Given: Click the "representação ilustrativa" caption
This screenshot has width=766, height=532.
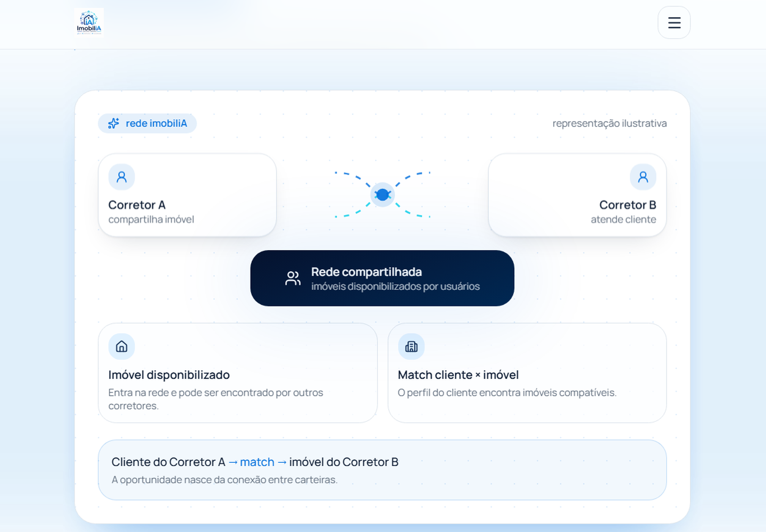Looking at the screenshot, I should coord(610,123).
